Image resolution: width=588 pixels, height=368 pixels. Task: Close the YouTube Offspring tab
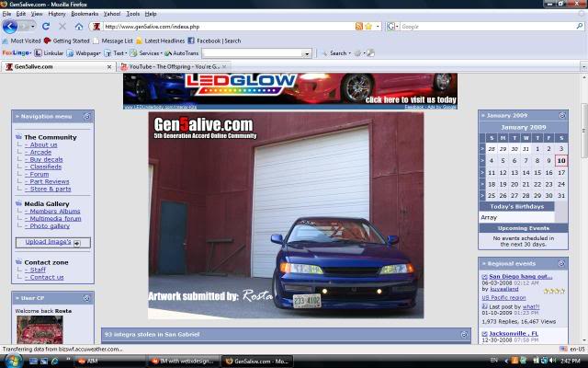click(x=224, y=67)
